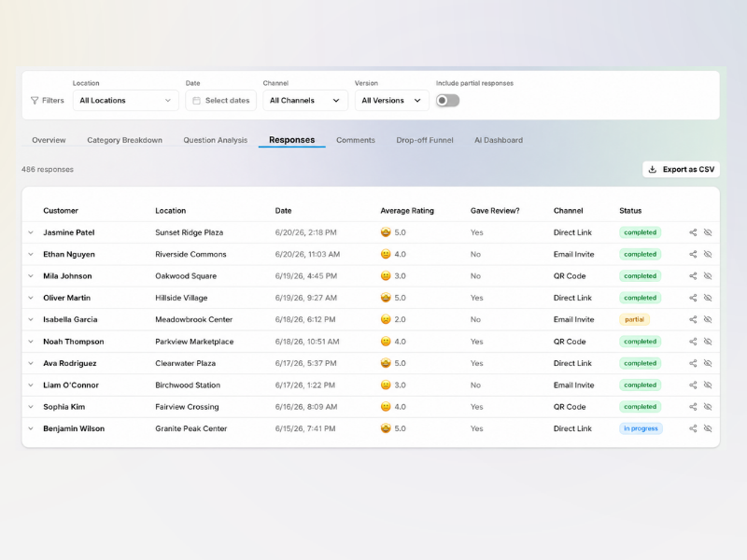Open the All Locations dropdown
This screenshot has width=747, height=560.
pos(126,101)
